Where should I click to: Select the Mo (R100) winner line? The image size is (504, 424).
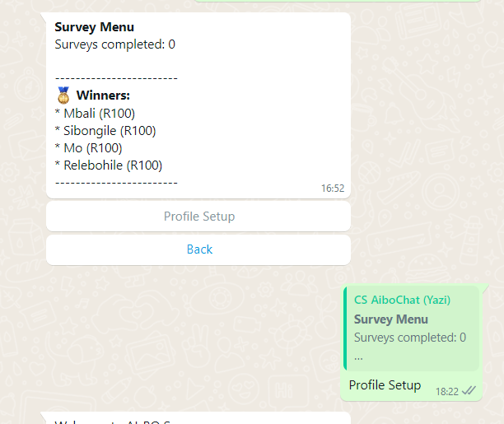pyautogui.click(x=88, y=148)
